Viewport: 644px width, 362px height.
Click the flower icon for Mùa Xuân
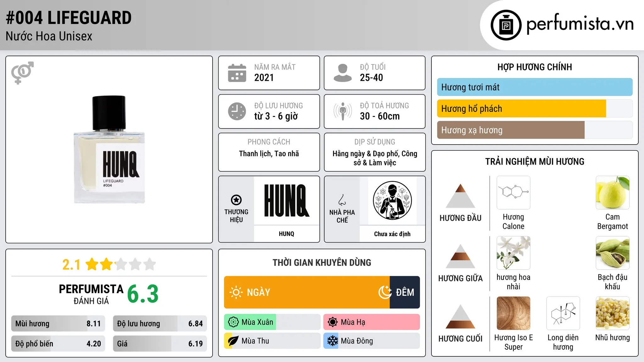(x=233, y=322)
